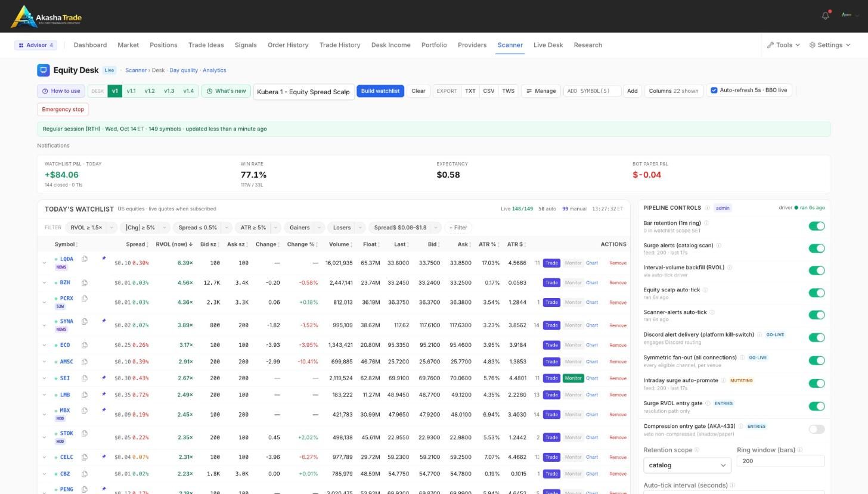
Task: Click the Ring window (bars) field
Action: (x=780, y=461)
